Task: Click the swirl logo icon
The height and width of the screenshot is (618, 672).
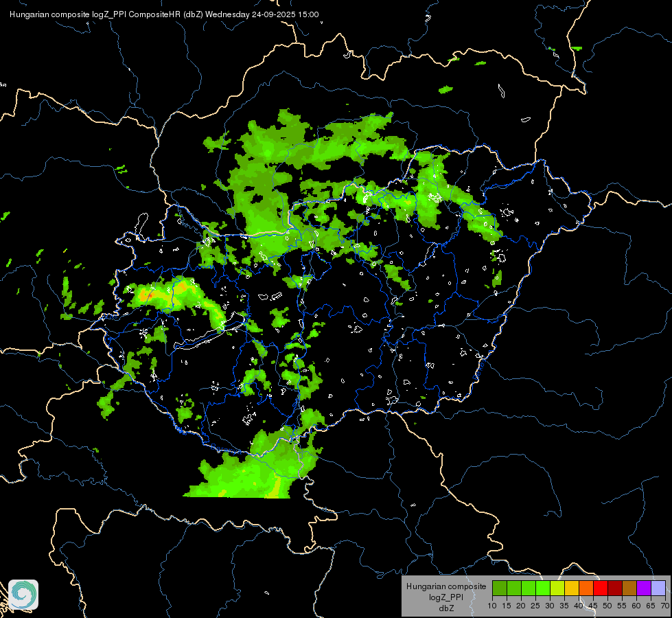Action: click(x=23, y=595)
